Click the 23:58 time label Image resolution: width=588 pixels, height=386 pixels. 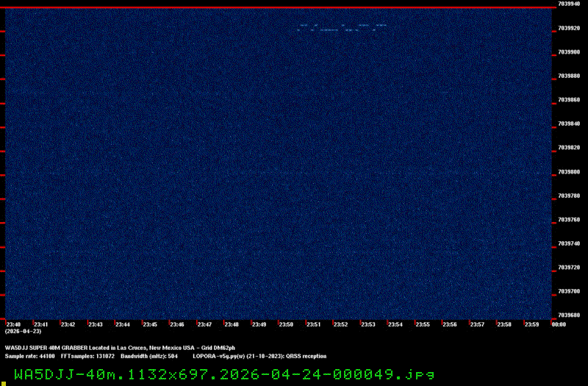pos(504,324)
